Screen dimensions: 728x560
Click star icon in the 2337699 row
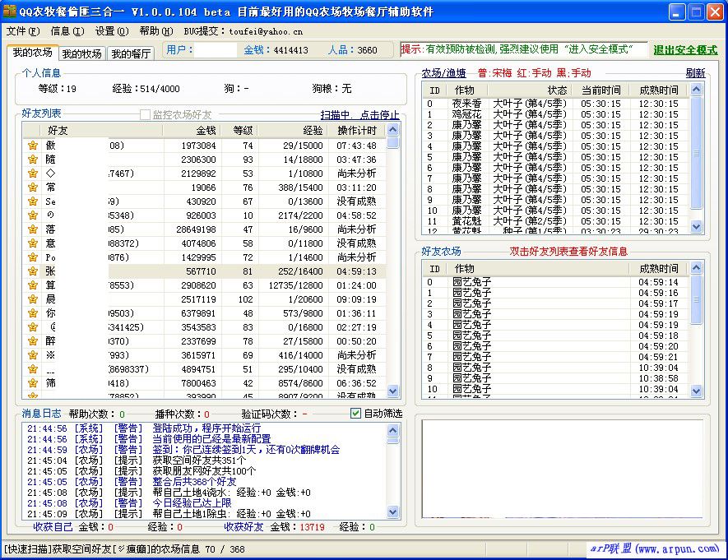click(x=33, y=341)
